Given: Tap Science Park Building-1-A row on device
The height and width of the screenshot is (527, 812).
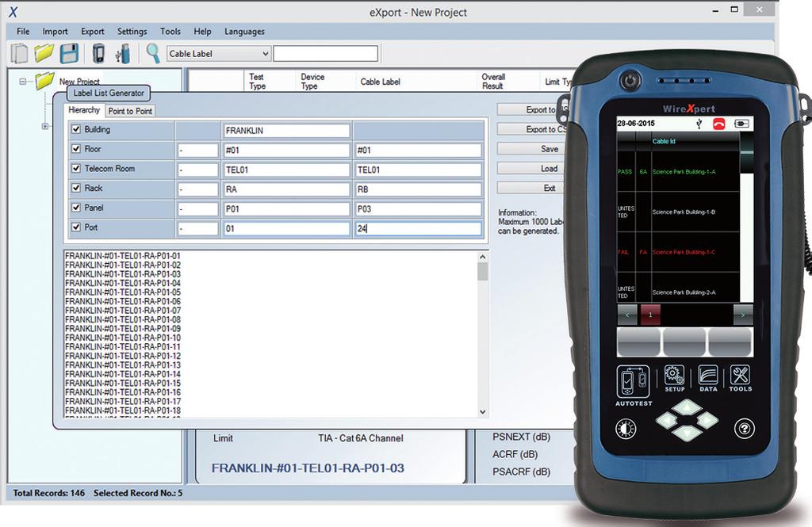Looking at the screenshot, I should 678,171.
